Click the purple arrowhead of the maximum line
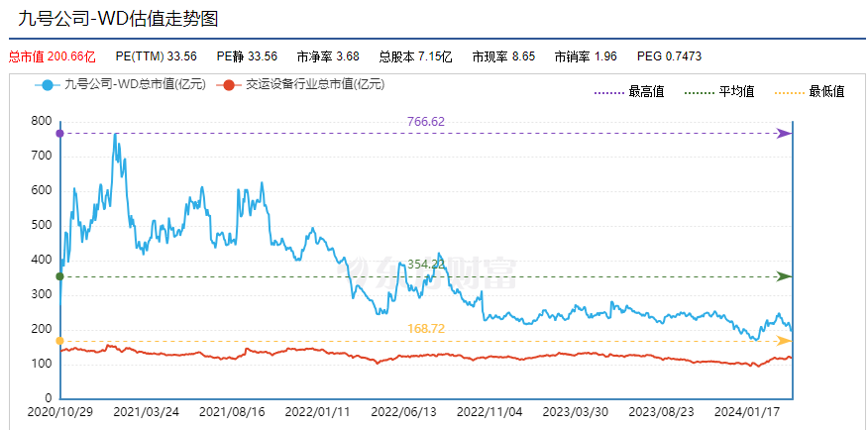The image size is (868, 430). click(x=785, y=134)
